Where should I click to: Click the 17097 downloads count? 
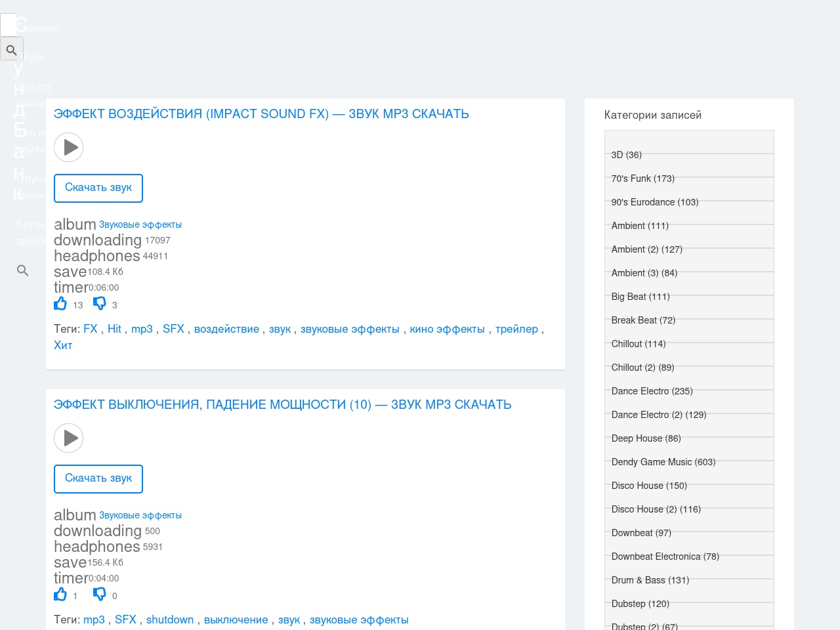click(x=157, y=241)
